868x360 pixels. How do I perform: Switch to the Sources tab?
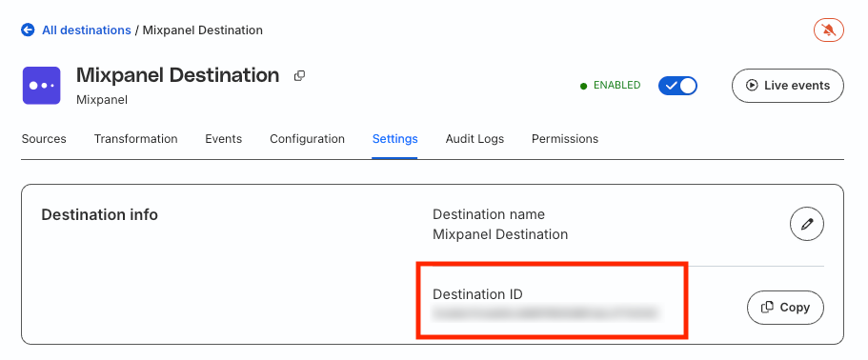click(44, 139)
